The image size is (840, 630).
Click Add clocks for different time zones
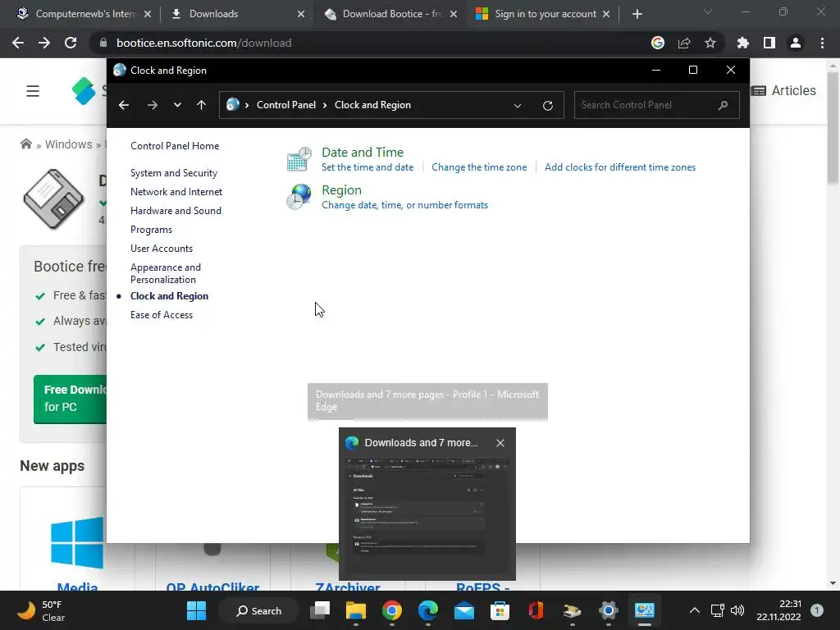click(620, 167)
